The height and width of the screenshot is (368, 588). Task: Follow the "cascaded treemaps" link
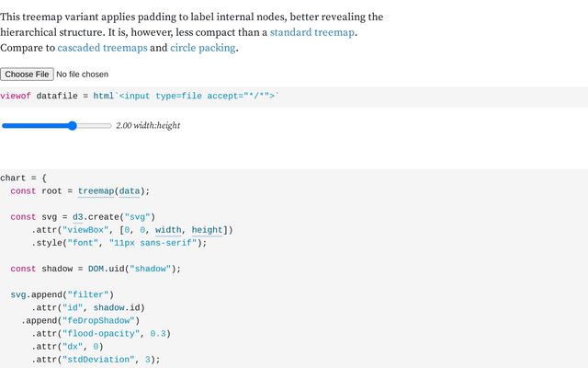pos(102,48)
